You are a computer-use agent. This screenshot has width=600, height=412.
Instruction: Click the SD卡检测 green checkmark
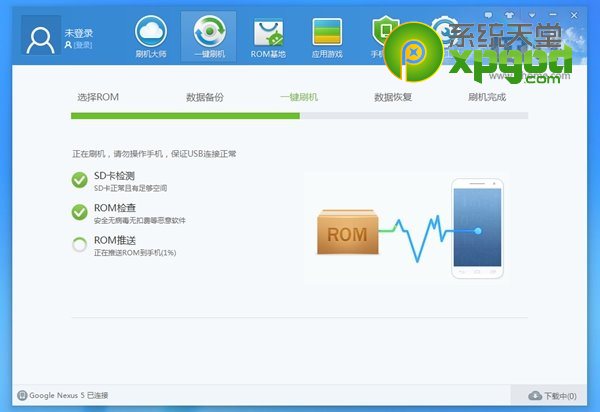80,180
